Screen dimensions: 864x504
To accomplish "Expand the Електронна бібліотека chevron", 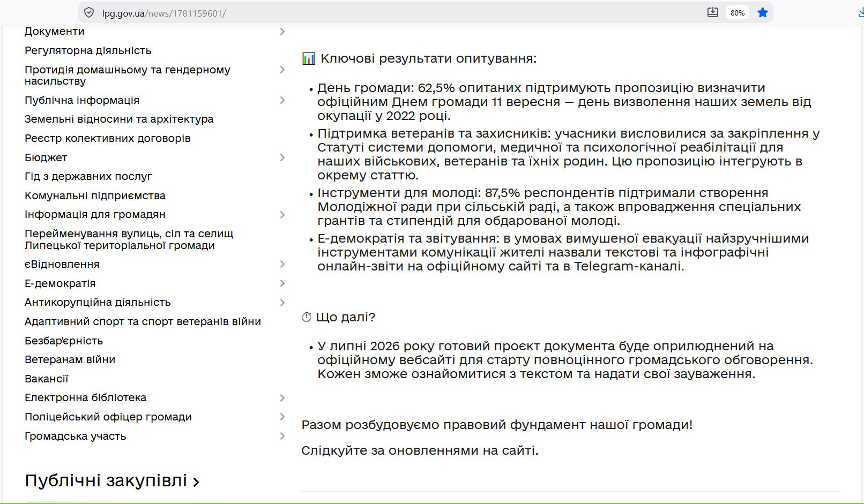I will click(x=282, y=398).
